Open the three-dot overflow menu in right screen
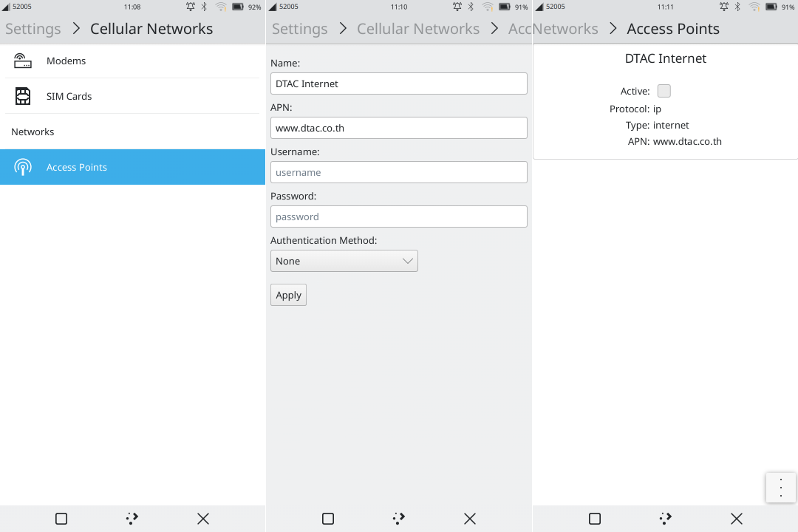This screenshot has height=532, width=798. point(781,488)
